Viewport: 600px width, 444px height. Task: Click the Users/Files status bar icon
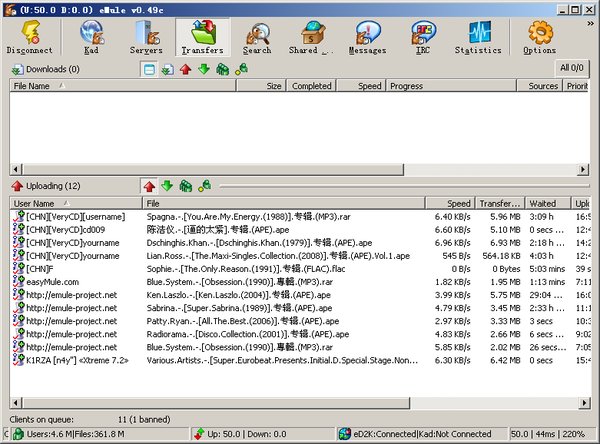(x=18, y=434)
